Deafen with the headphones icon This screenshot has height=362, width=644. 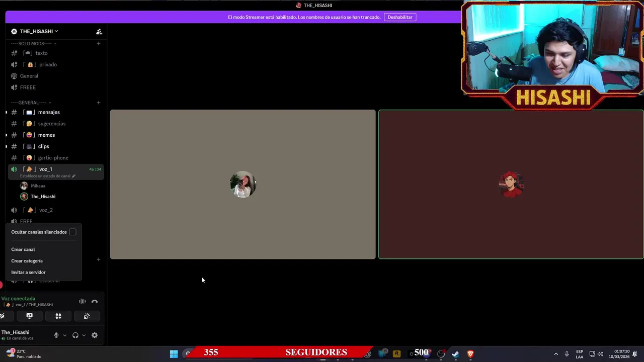[75, 335]
